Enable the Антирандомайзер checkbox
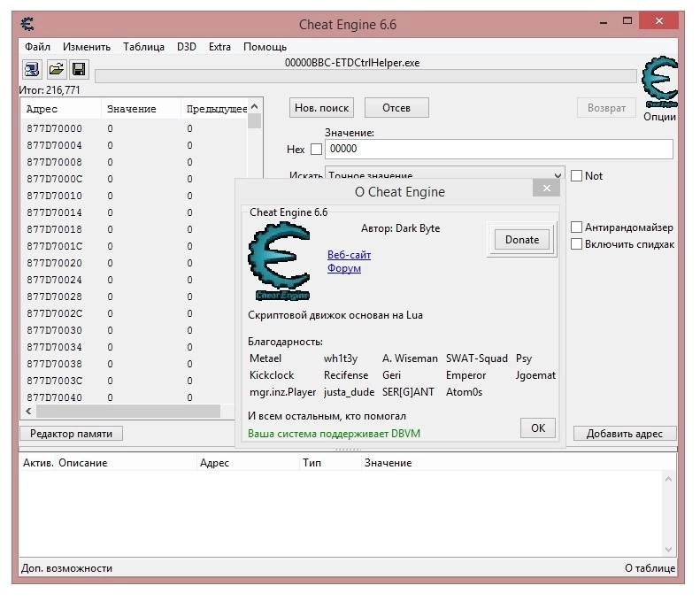Viewport: 700px width, 601px height. pos(576,227)
